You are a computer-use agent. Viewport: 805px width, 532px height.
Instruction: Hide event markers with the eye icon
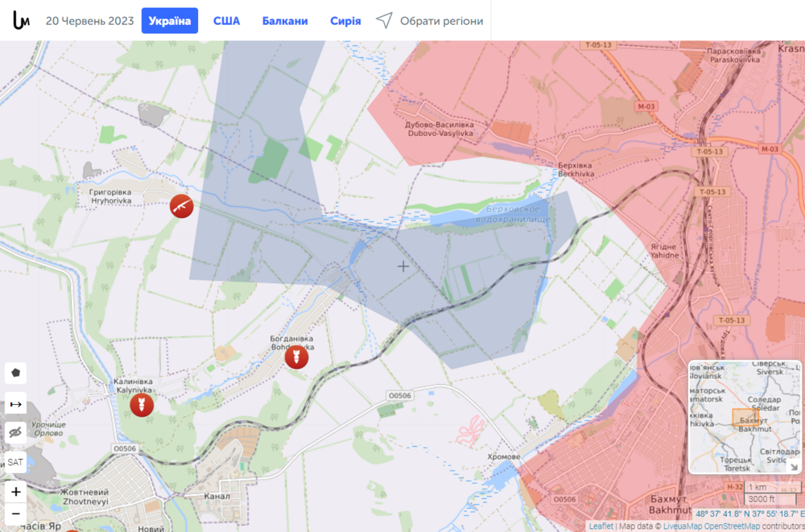point(15,432)
